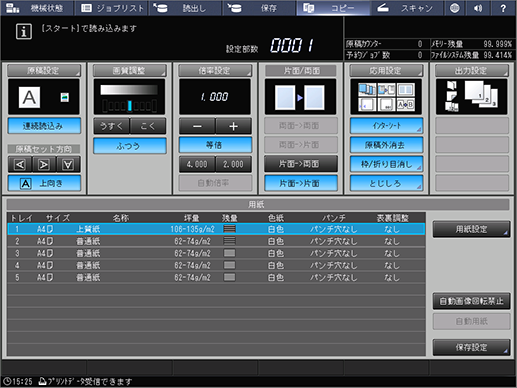This screenshot has height=388, width=517.
Task: Click the globe language icon
Action: (455, 8)
